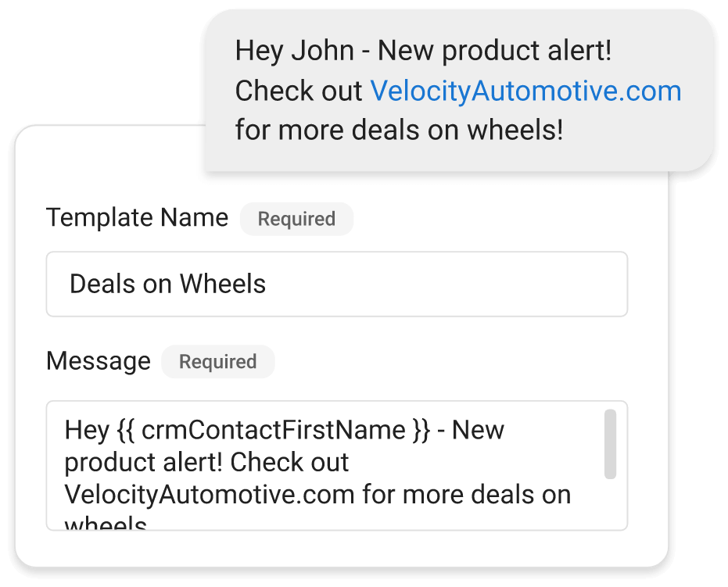The width and height of the screenshot is (728, 587).
Task: Click the "Deals on Wheels" template name text
Action: pos(168,285)
